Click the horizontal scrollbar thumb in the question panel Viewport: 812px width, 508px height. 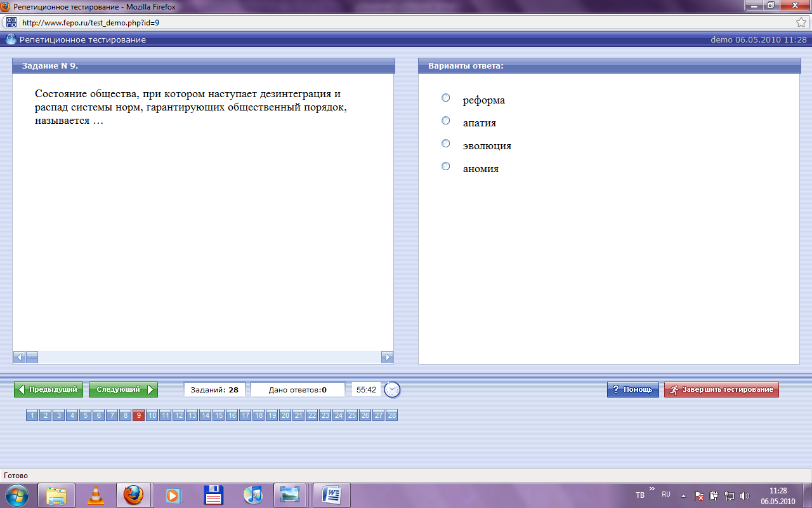tap(32, 358)
